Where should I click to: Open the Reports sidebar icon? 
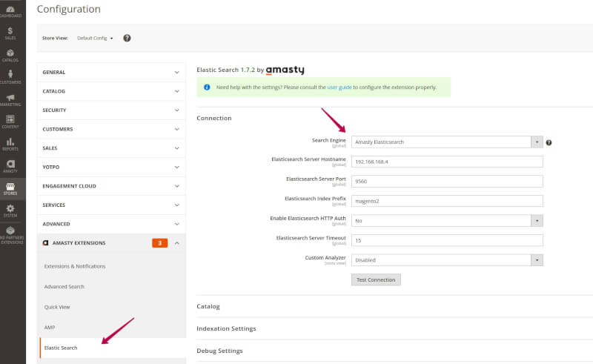click(10, 144)
